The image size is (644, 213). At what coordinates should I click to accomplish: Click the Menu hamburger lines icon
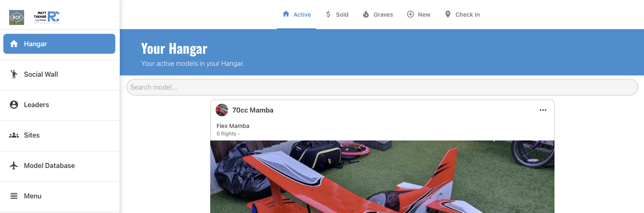[x=14, y=196]
